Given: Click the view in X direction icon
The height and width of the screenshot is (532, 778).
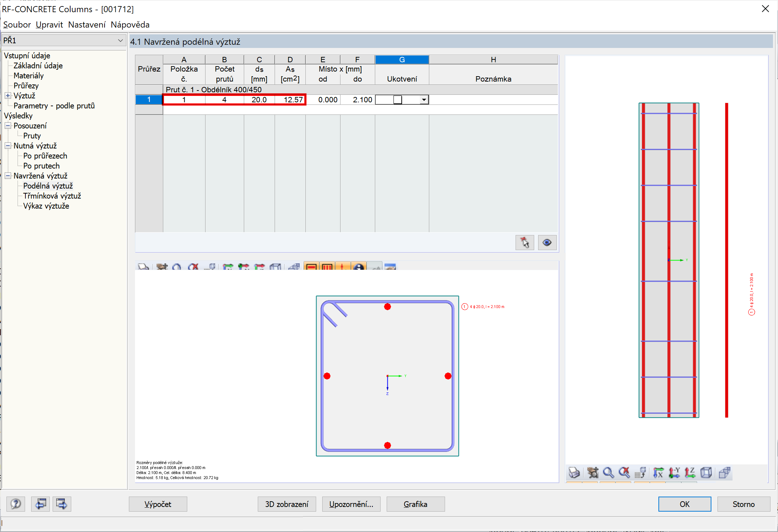Looking at the screenshot, I should click(x=658, y=473).
